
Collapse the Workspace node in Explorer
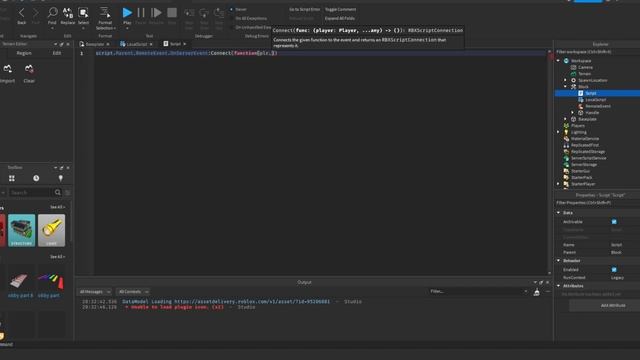click(x=558, y=61)
